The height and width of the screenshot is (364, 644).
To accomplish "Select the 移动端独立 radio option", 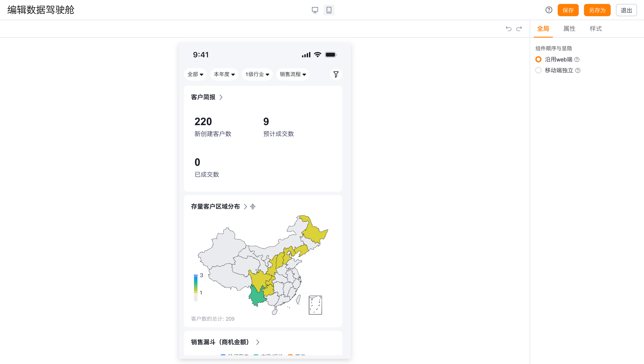I will tap(538, 70).
